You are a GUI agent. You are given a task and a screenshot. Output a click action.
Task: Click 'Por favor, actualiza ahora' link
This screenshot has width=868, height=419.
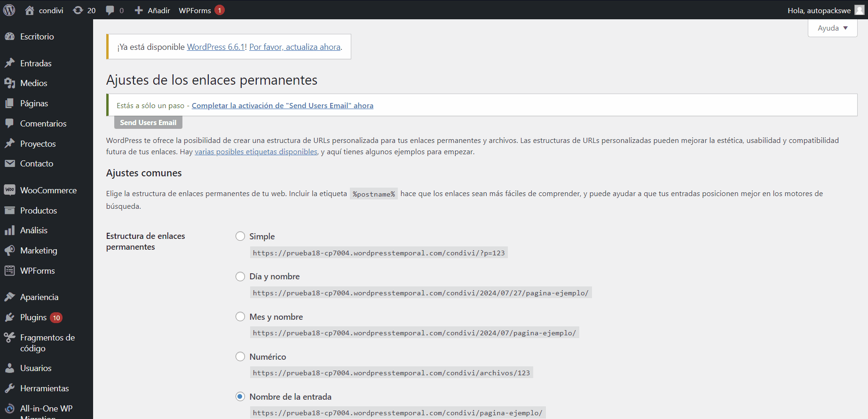pos(295,47)
